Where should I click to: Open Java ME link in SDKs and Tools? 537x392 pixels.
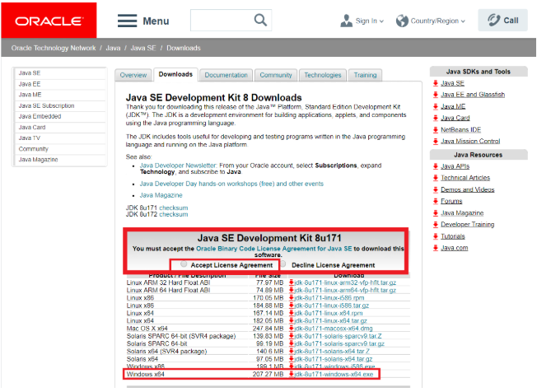pyautogui.click(x=453, y=106)
